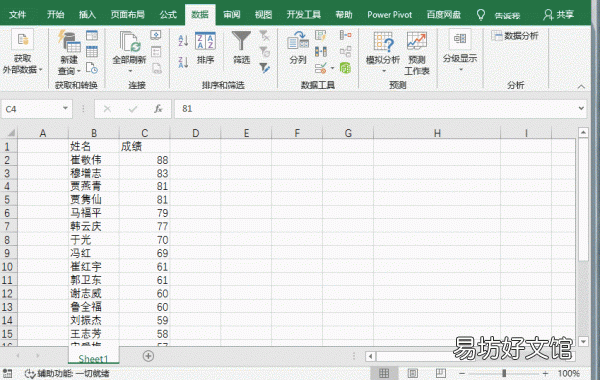The height and width of the screenshot is (380, 600).
Task: Click the macro record icon in the status bar
Action: point(8,373)
